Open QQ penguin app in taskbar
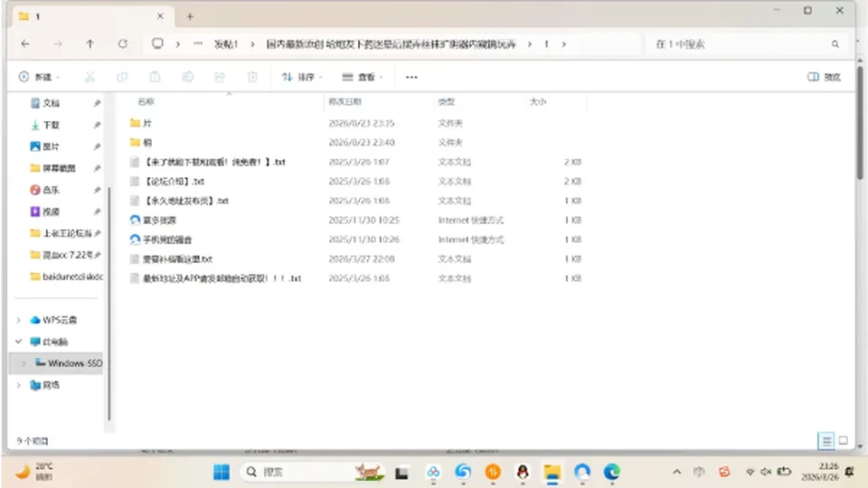 point(522,472)
